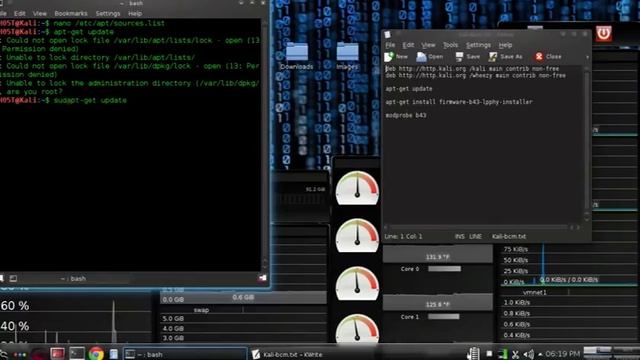Screen dimensions: 640x360
Task: Click the KWrite horizontal scrollbar
Action: 482,227
